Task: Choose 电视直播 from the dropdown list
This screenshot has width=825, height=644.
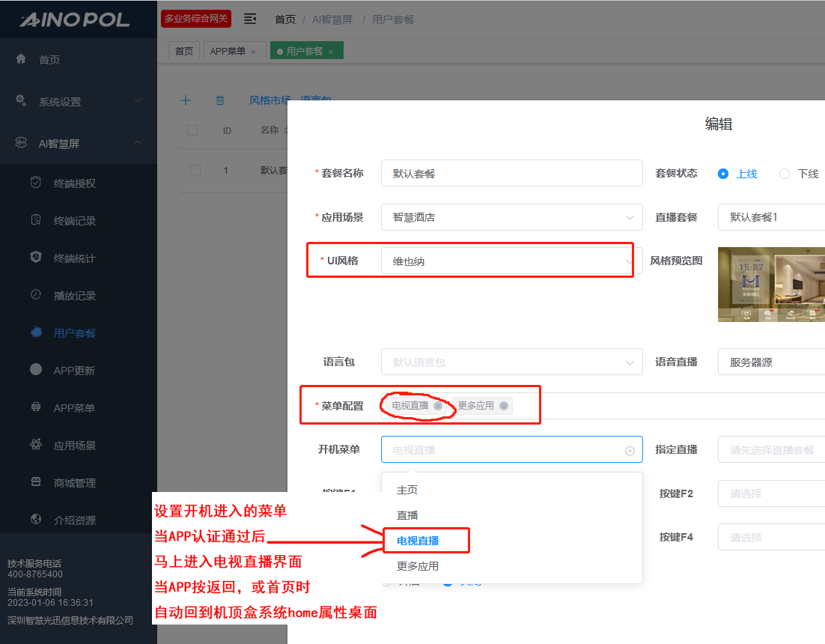Action: click(418, 541)
